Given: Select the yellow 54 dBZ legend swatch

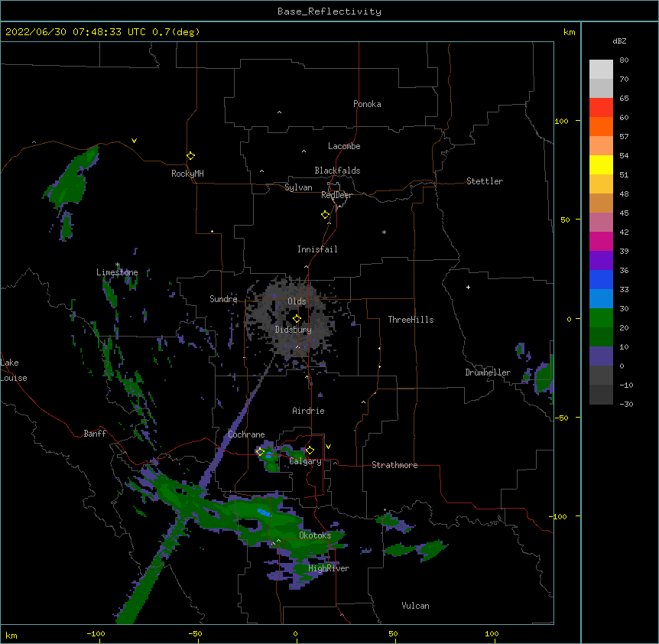Looking at the screenshot, I should pyautogui.click(x=601, y=164).
